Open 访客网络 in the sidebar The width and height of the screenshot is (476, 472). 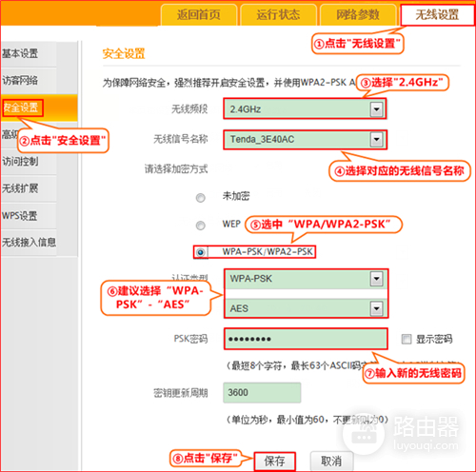pyautogui.click(x=29, y=80)
